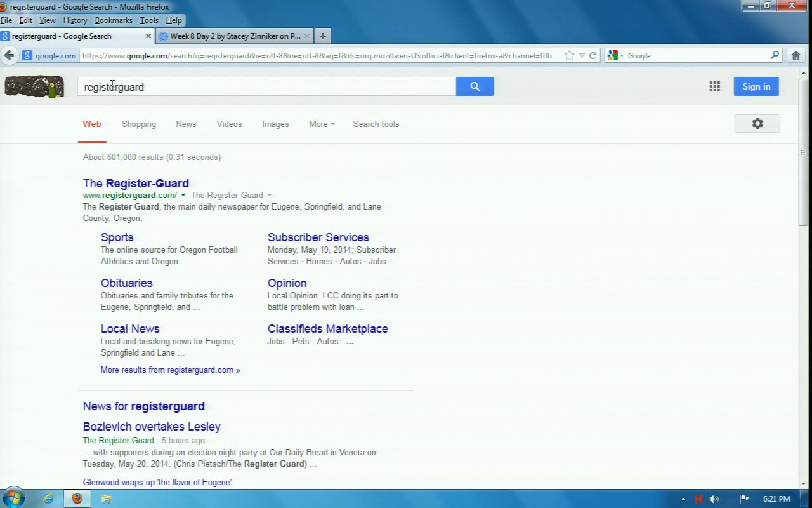Image resolution: width=812 pixels, height=508 pixels.
Task: Open the Bookmarks menu
Action: [x=113, y=20]
